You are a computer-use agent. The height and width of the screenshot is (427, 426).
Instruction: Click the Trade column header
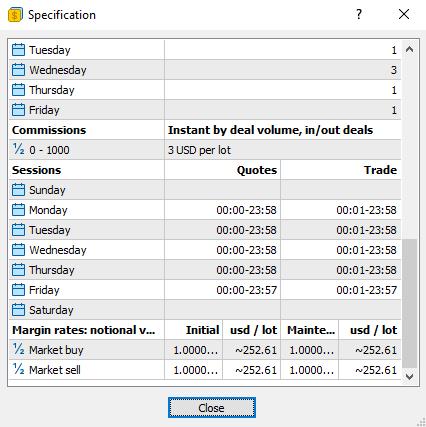[380, 170]
